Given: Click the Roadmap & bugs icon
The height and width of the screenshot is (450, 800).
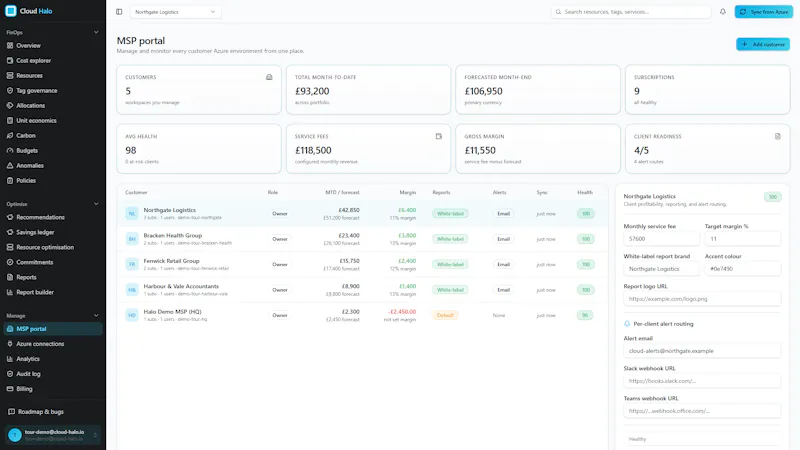Looking at the screenshot, I should (x=11, y=412).
